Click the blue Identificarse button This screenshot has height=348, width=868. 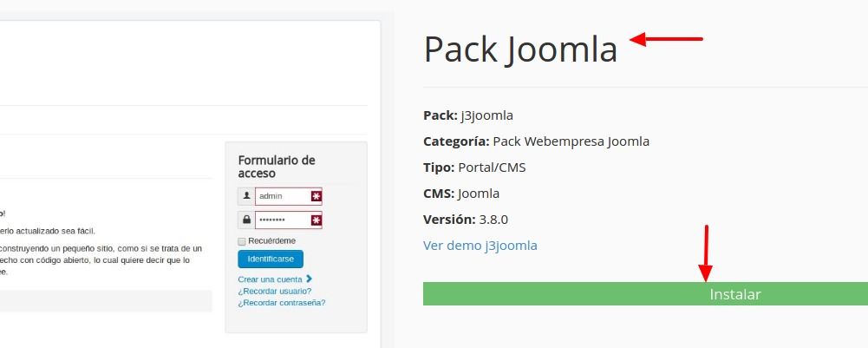[271, 259]
